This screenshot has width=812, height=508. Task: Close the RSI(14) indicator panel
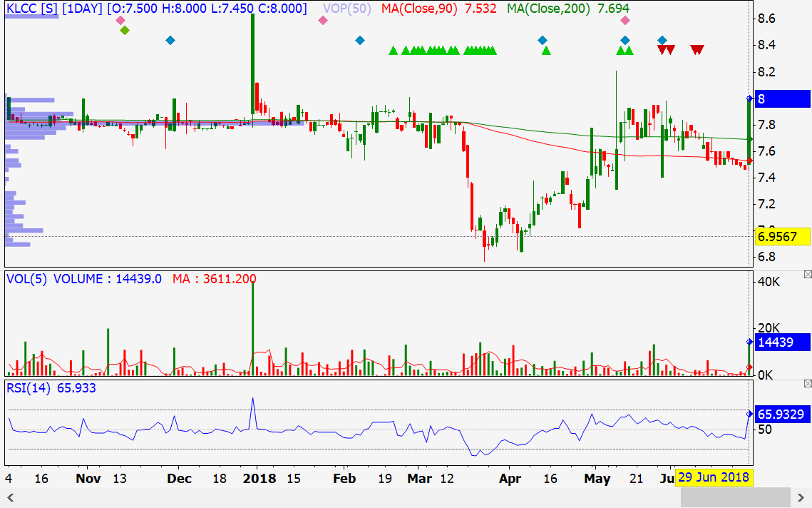coord(807,384)
